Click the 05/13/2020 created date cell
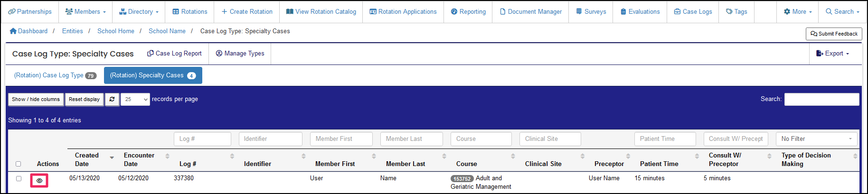Viewport: 868px width, 194px height. click(x=85, y=178)
